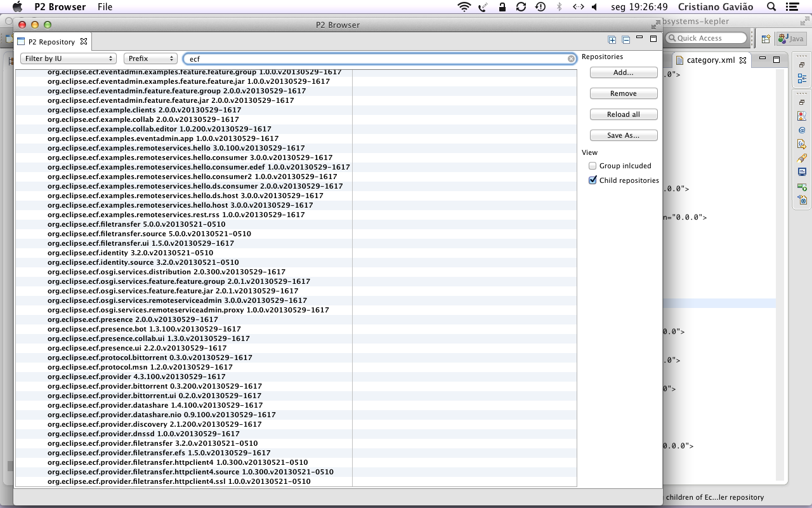The width and height of the screenshot is (812, 508).
Task: Open the bottom icon in right trim
Action: (x=802, y=200)
